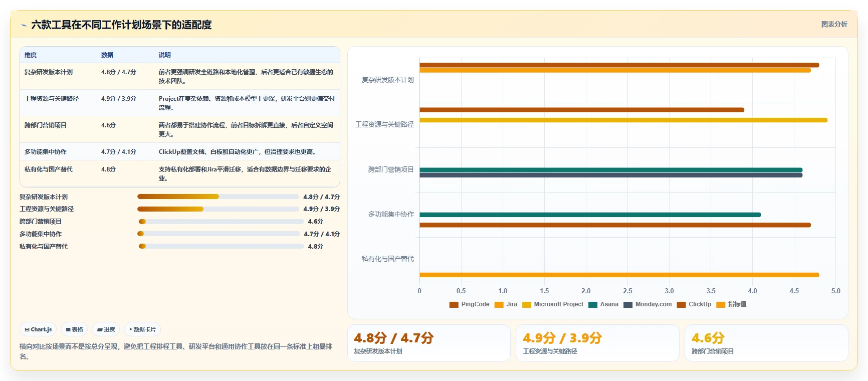The height and width of the screenshot is (381, 868).
Task: Toggle Monday.com legend color swatch
Action: (x=628, y=304)
